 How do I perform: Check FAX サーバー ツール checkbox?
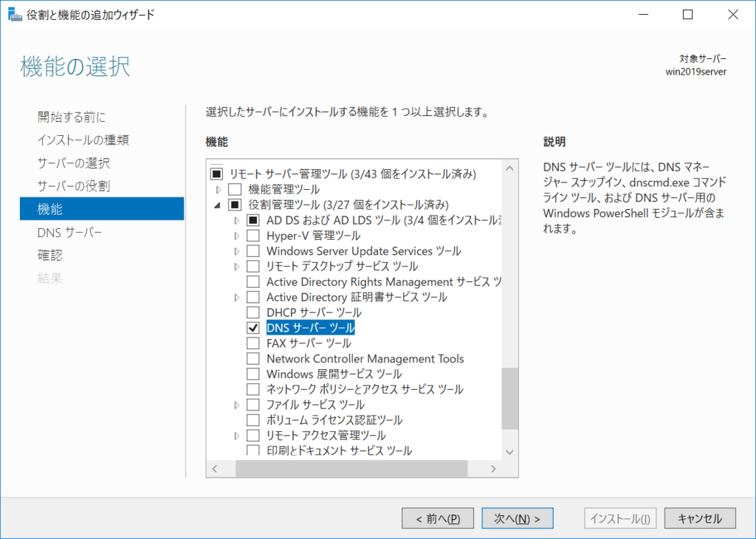click(253, 343)
